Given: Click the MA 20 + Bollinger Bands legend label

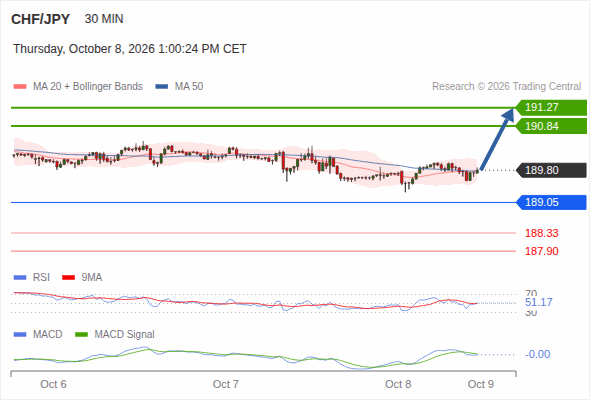Looking at the screenshot, I should click(88, 87).
